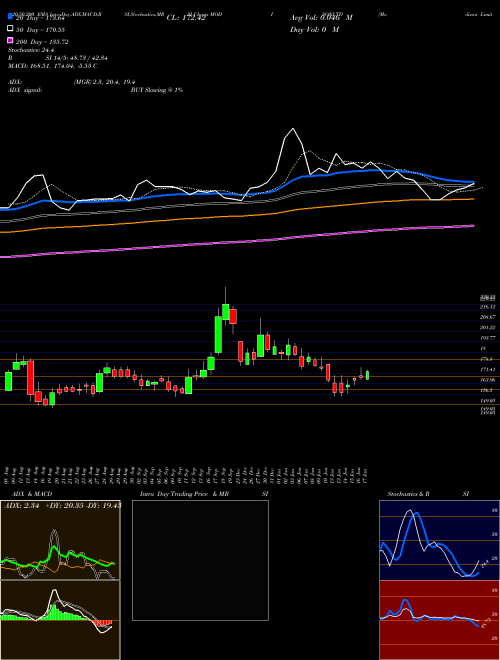Click the white 50 Day legend swatch
The image size is (500, 660).
click(10, 29)
